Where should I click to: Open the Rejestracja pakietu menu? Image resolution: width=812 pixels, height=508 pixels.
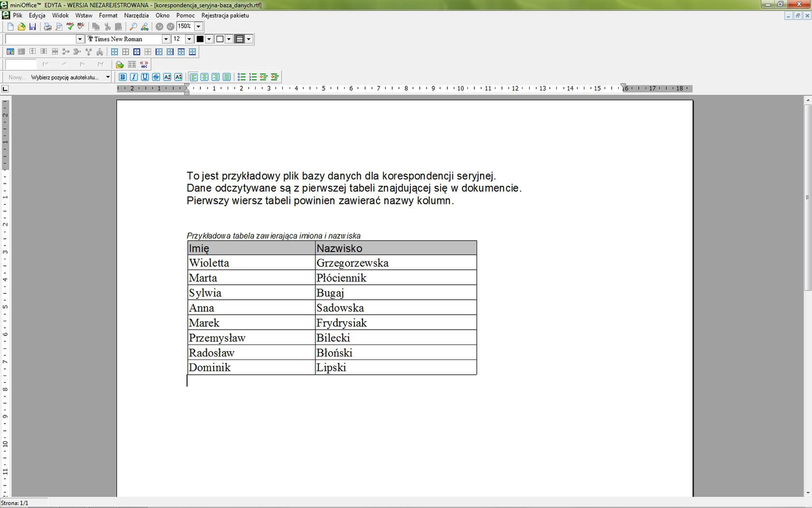(225, 15)
